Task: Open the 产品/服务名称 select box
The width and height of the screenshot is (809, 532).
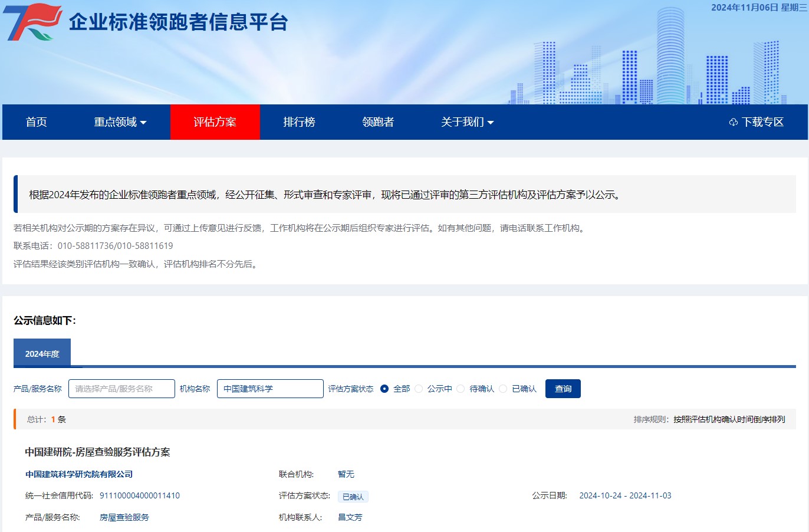Action: [121, 389]
